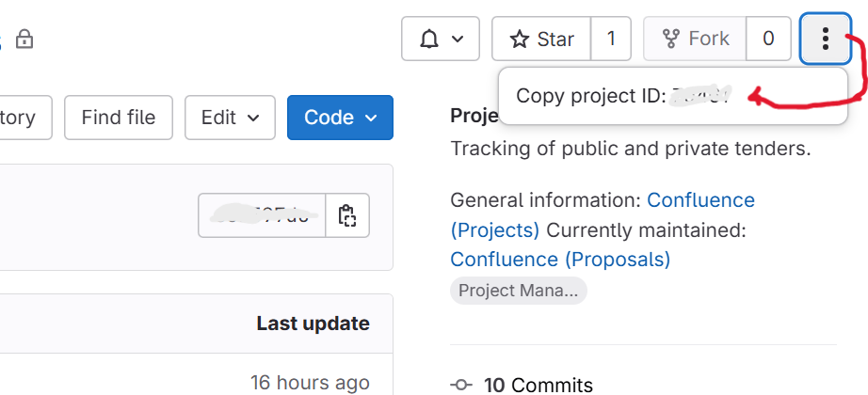Viewport: 868px width, 395px height.
Task: Click the partially visible History button
Action: coord(25,118)
